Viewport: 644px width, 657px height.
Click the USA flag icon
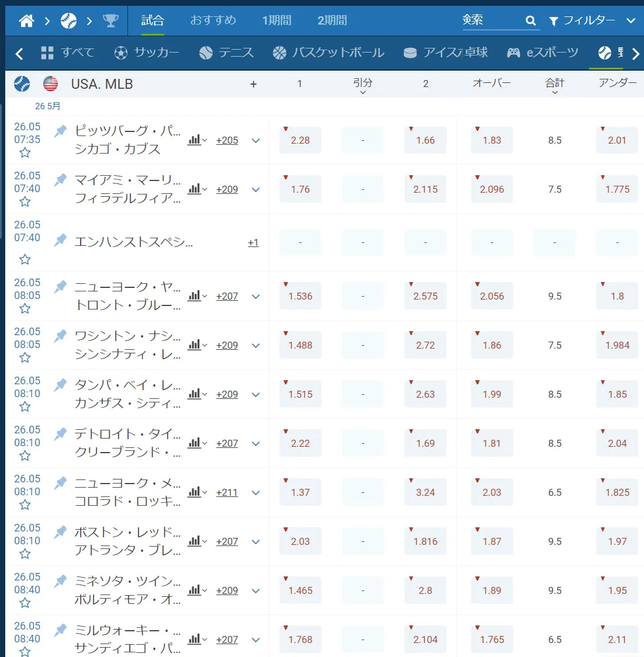pos(50,84)
